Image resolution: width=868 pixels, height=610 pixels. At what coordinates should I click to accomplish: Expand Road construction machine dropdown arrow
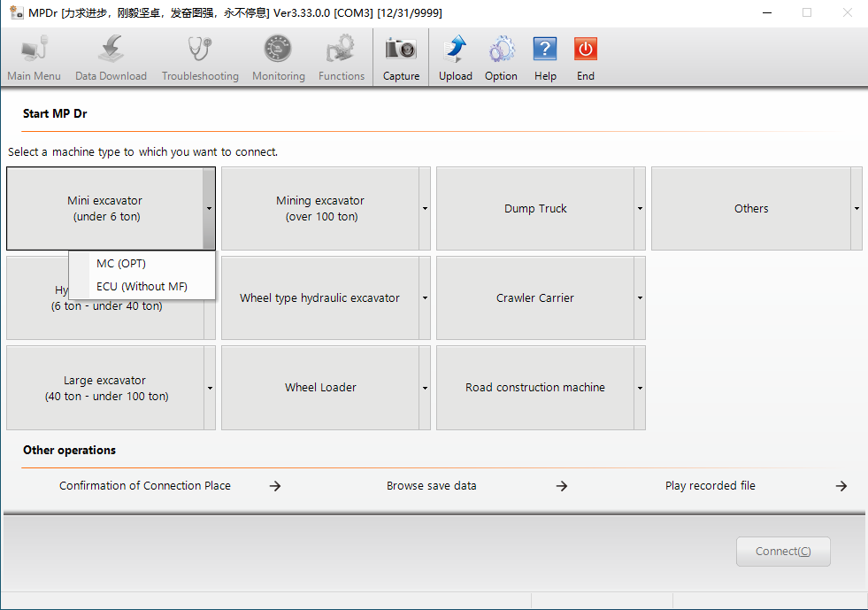[x=640, y=388]
